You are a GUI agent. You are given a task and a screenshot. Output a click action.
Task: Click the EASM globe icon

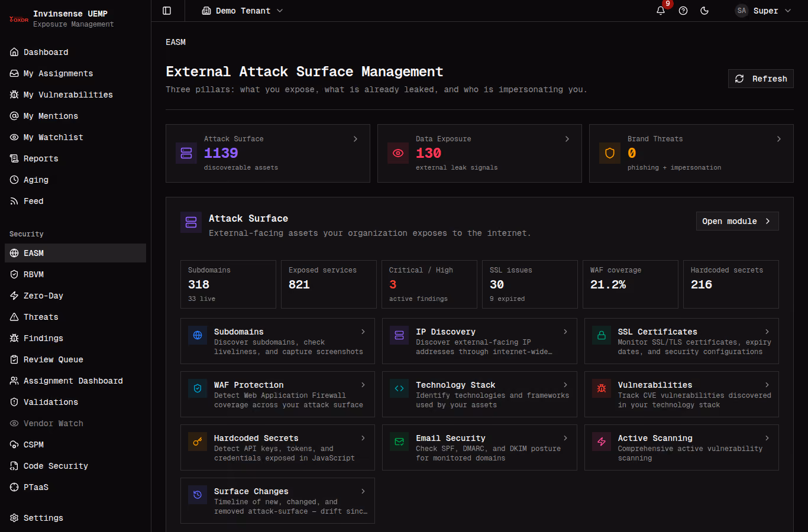pos(14,253)
